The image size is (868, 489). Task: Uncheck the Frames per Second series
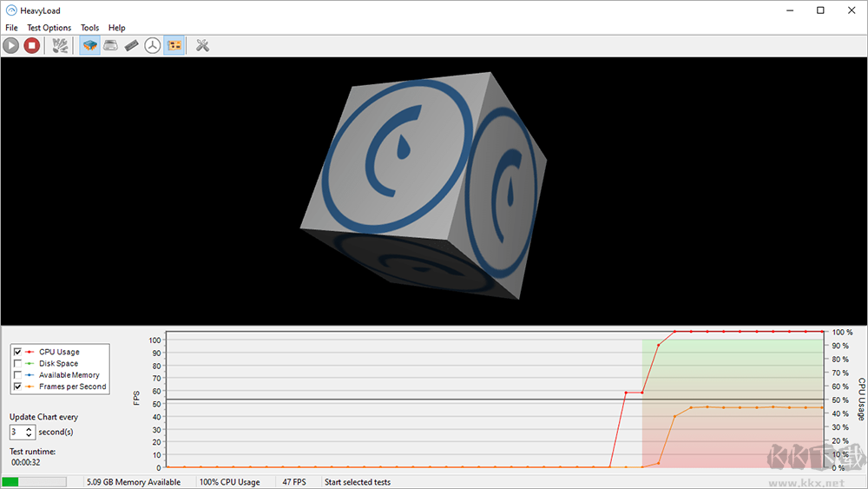(x=17, y=387)
